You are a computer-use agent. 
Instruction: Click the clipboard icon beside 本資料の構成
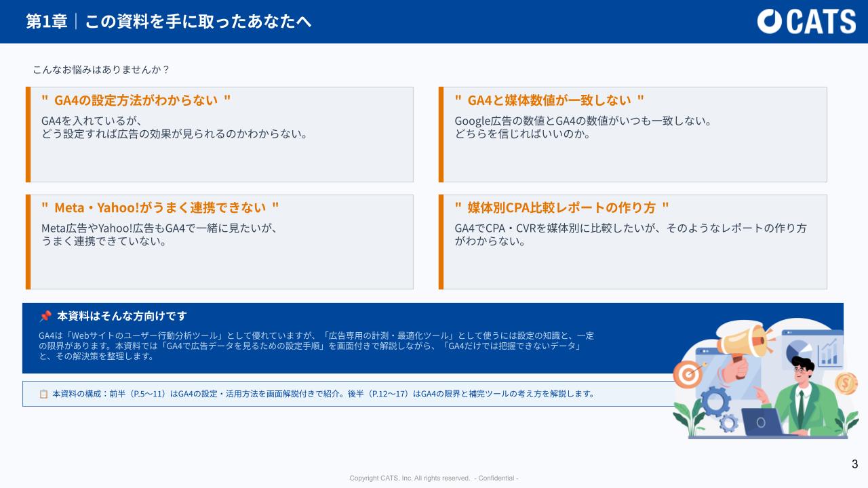coord(43,394)
